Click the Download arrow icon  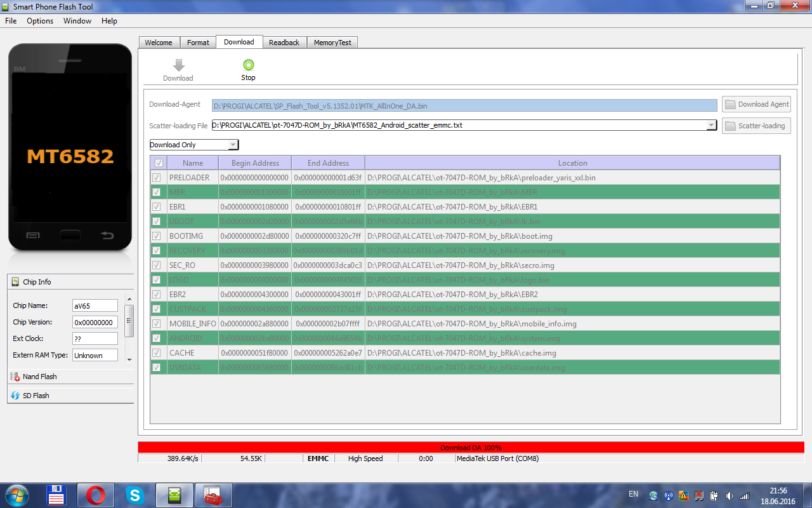tap(178, 65)
